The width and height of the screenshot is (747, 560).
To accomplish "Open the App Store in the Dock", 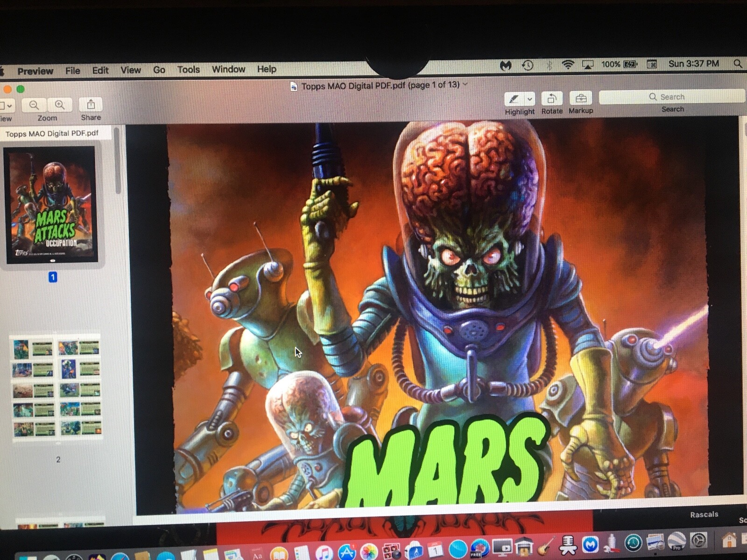I will coord(346,553).
